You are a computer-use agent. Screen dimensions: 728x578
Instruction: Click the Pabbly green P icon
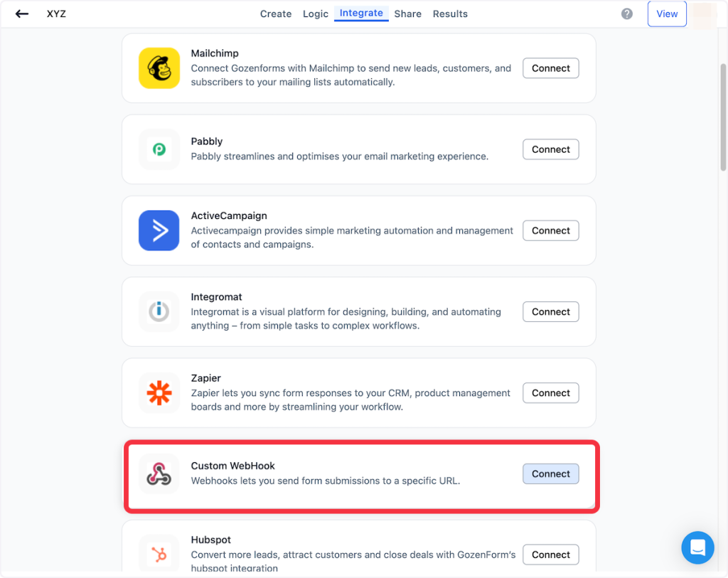pos(159,149)
